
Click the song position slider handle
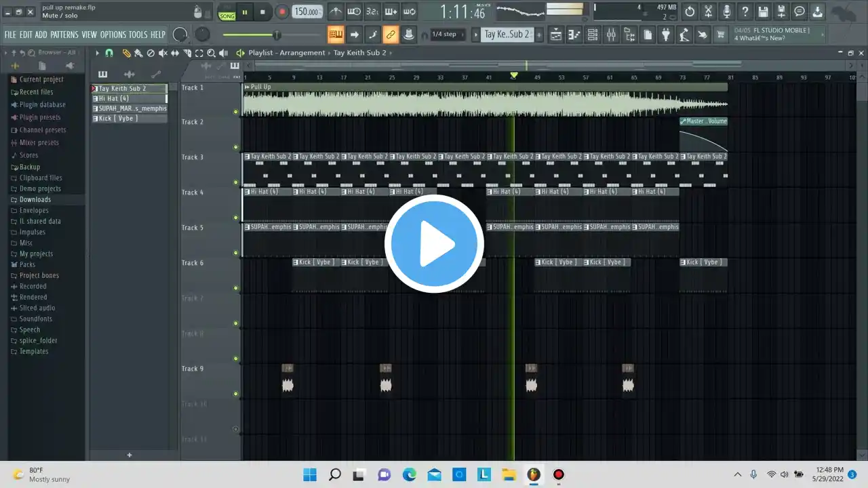click(x=277, y=35)
